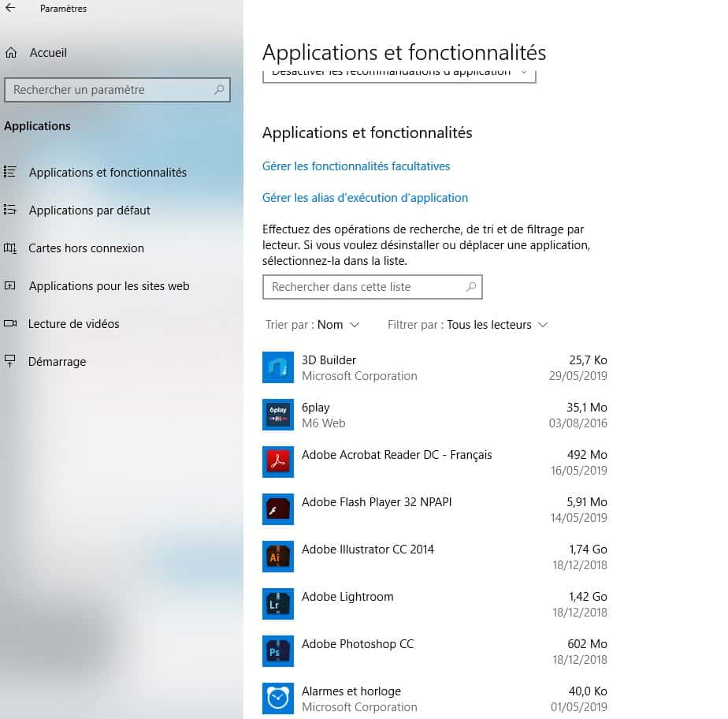Select the 6play entry name
The image size is (728, 719).
[316, 408]
